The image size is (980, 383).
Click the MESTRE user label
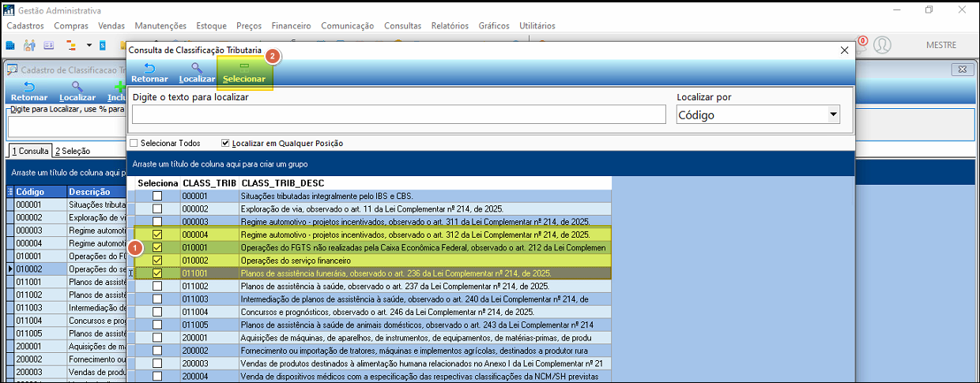[940, 45]
